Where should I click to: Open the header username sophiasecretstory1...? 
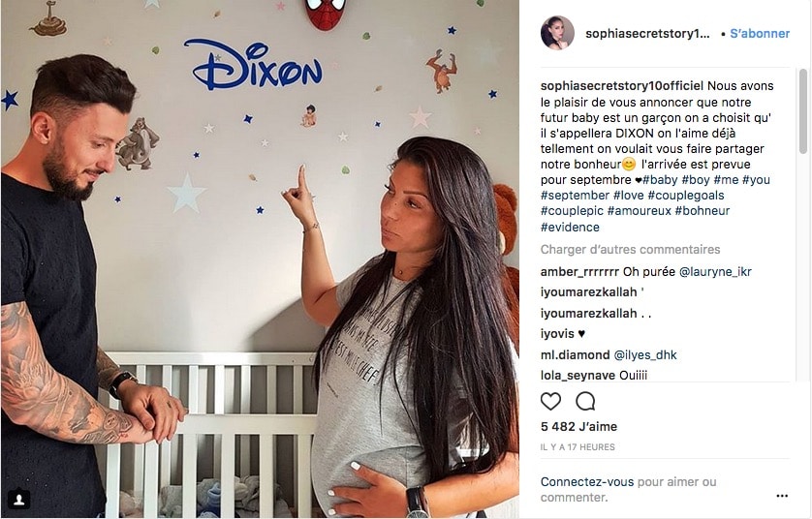point(647,34)
